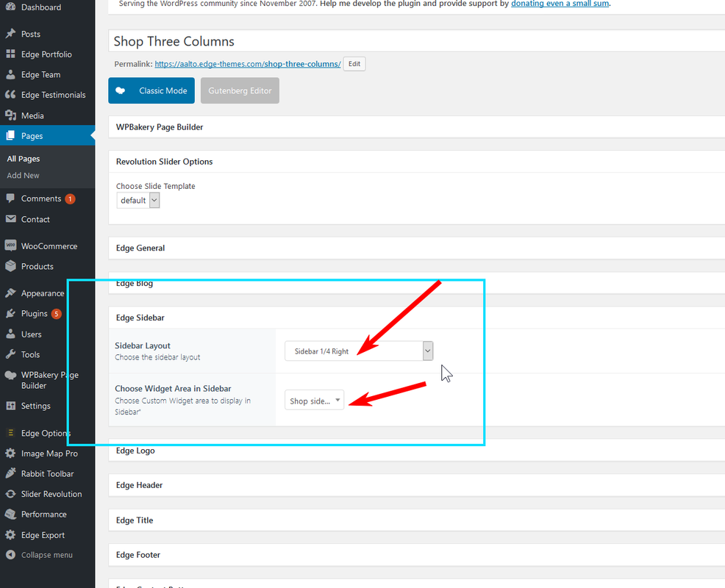
Task: Click the Plugins update count badge
Action: [57, 314]
